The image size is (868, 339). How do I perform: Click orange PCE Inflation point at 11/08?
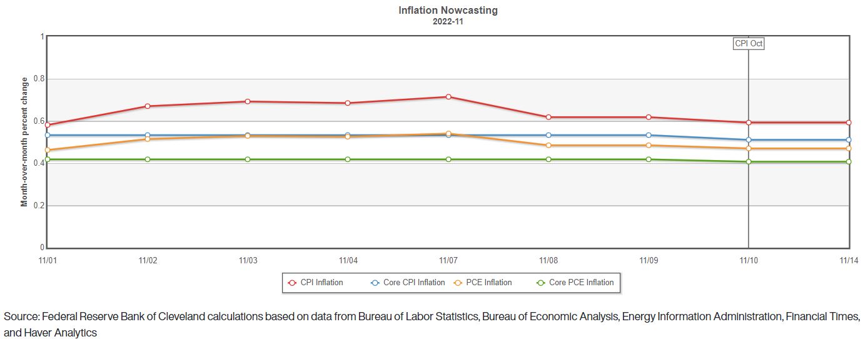(x=548, y=146)
